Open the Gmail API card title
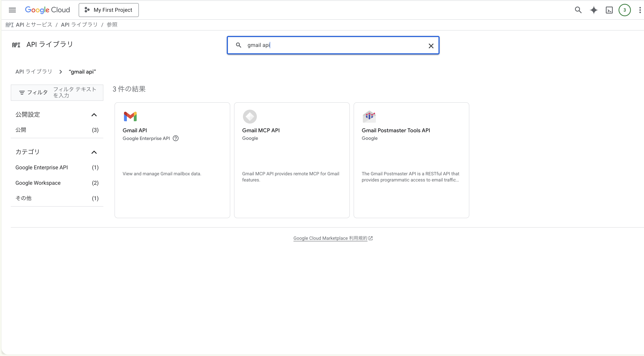 [x=135, y=131]
